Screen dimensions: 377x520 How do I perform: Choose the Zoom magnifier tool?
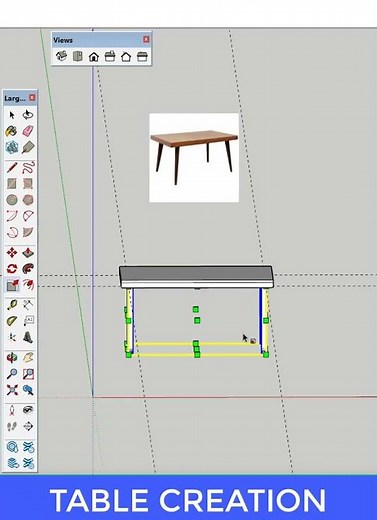tap(12, 374)
